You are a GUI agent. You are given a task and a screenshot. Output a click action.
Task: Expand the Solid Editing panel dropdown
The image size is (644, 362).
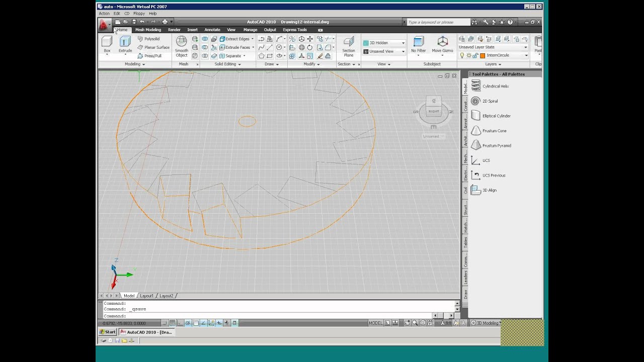(227, 64)
